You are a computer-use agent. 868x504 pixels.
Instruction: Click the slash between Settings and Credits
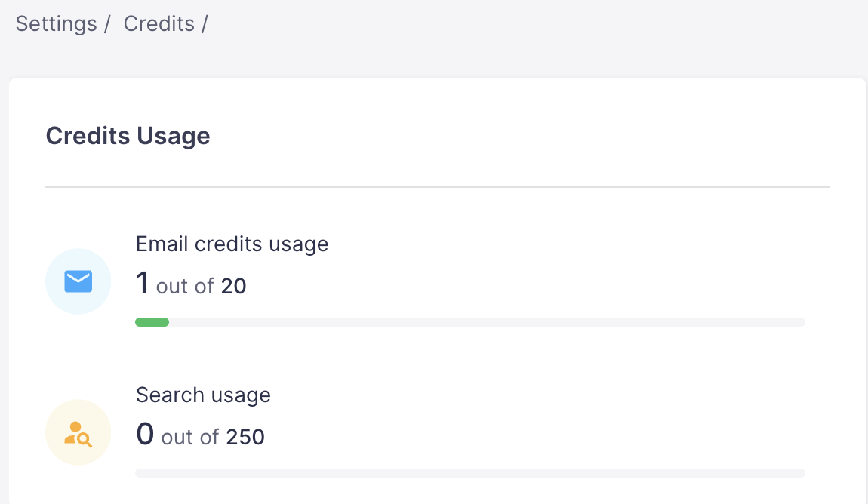(x=108, y=24)
